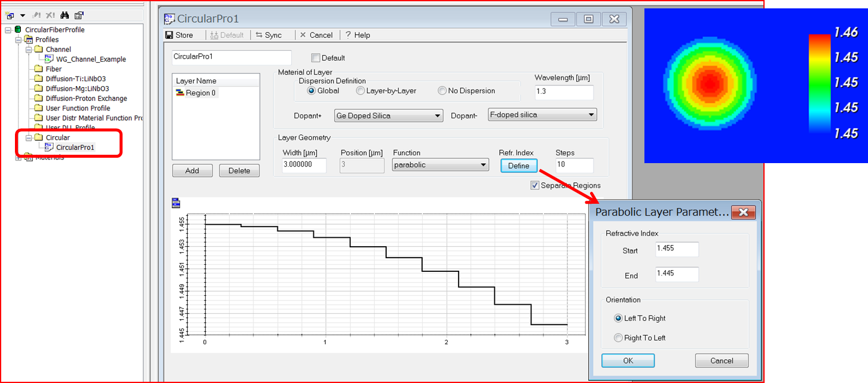The width and height of the screenshot is (868, 383).
Task: Click the new profile icon in the sidebar toolbar
Action: pyautogui.click(x=10, y=15)
